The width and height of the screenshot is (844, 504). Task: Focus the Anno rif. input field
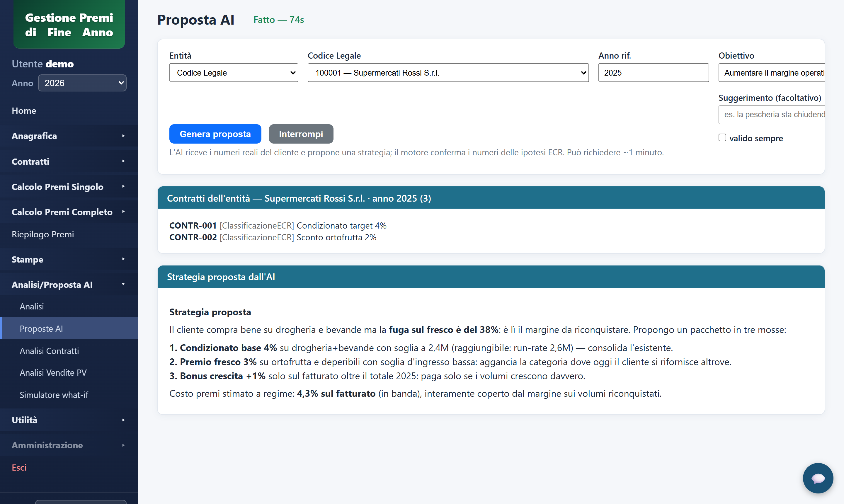654,73
